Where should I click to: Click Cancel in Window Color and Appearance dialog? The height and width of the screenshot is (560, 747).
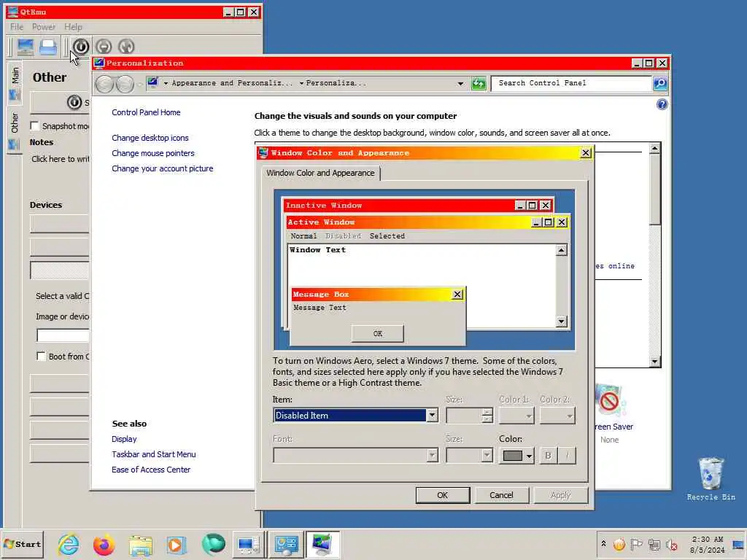click(502, 495)
